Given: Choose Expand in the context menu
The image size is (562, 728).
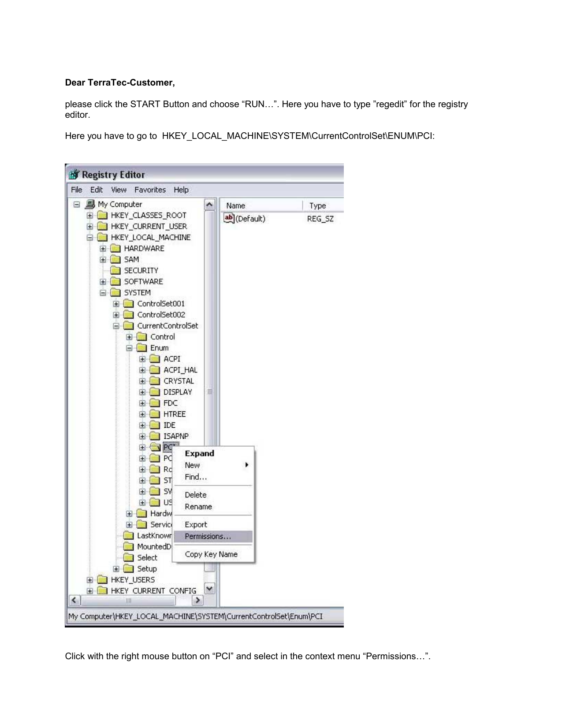Looking at the screenshot, I should [x=213, y=453].
